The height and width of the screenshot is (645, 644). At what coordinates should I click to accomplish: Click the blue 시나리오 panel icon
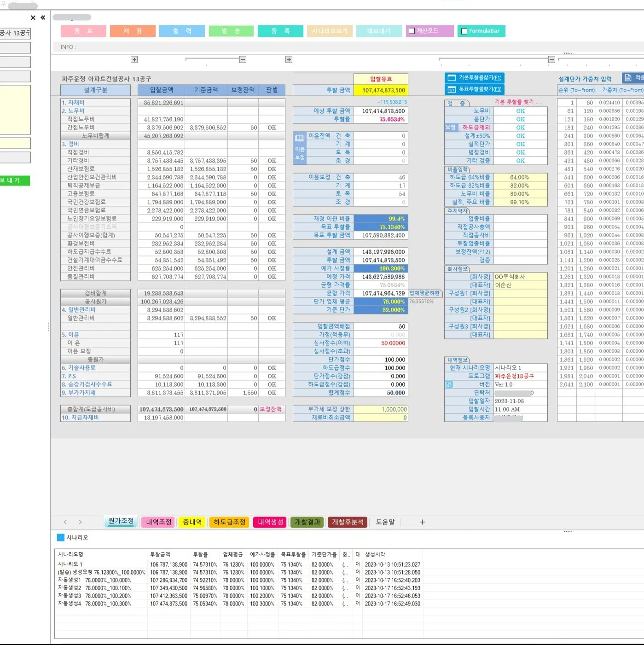pos(61,537)
